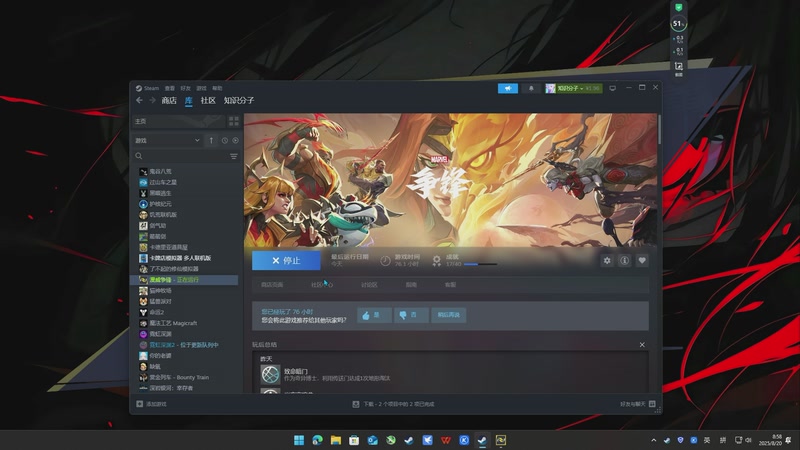Open the 查看 menu
Screen dimensions: 800x450
(169, 88)
